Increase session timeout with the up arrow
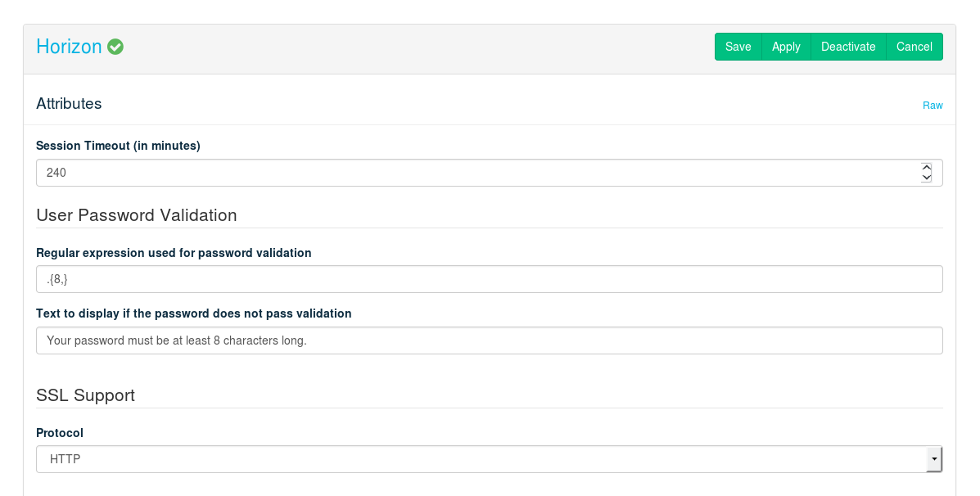 tap(927, 168)
